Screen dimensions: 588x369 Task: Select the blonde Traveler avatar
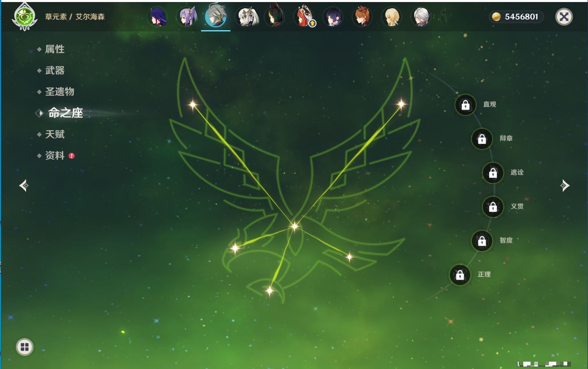(392, 17)
